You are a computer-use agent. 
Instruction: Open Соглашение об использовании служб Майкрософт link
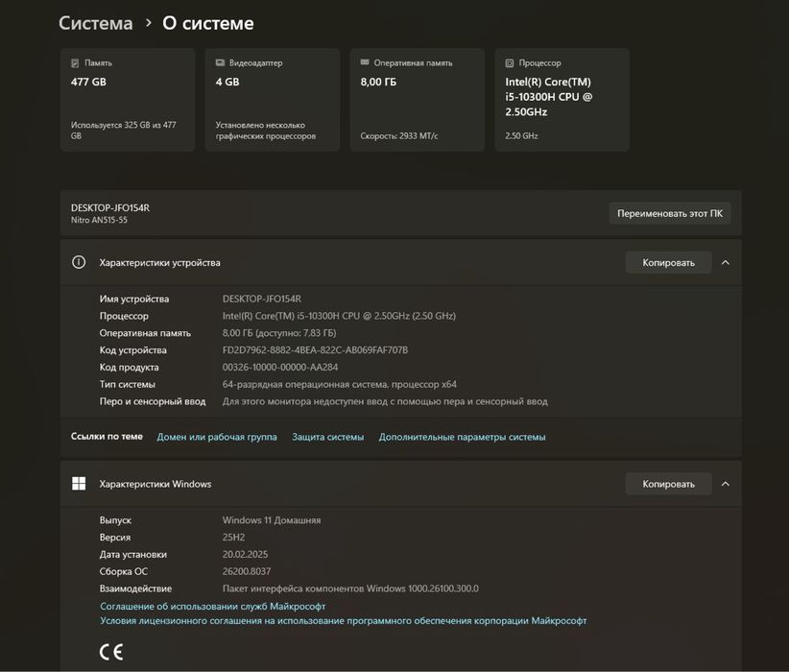(x=213, y=606)
